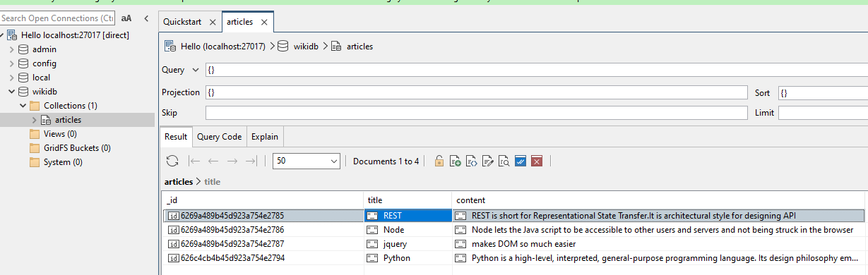The width and height of the screenshot is (868, 275).
Task: Refresh the query results
Action: pyautogui.click(x=172, y=161)
